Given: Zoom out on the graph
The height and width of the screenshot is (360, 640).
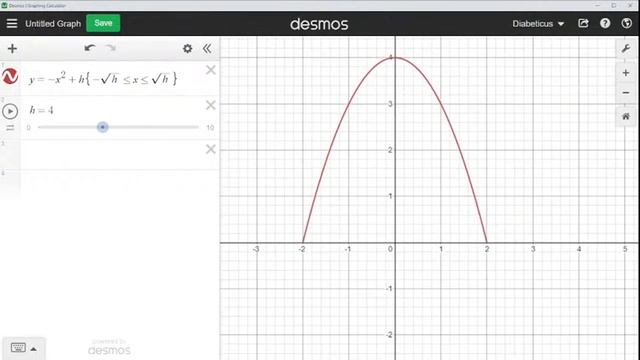Looking at the screenshot, I should point(625,93).
